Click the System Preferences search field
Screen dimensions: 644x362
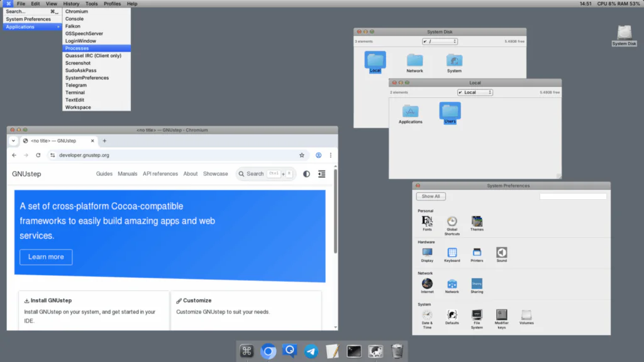573,197
